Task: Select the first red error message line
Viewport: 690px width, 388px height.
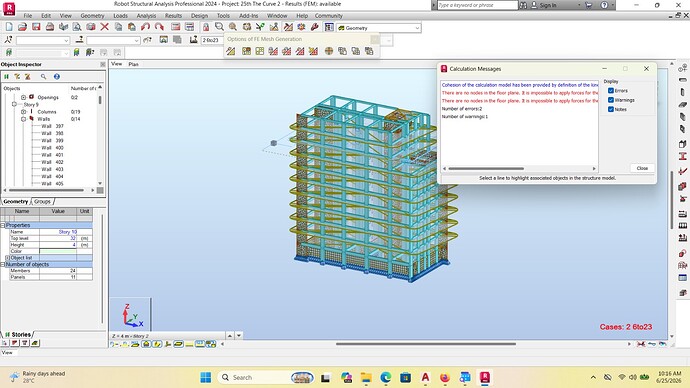Action: click(x=520, y=93)
